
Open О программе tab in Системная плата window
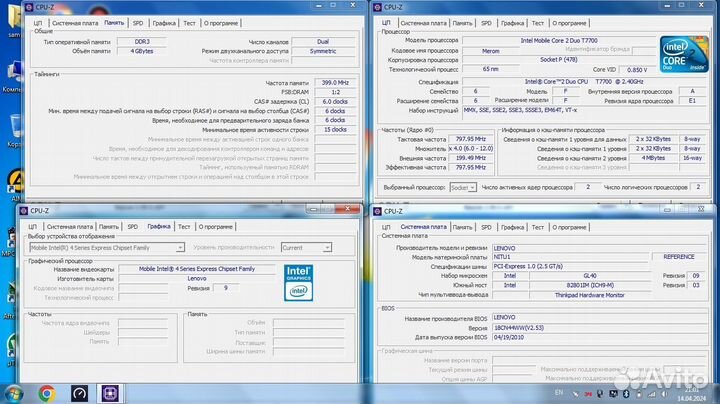pyautogui.click(x=569, y=227)
